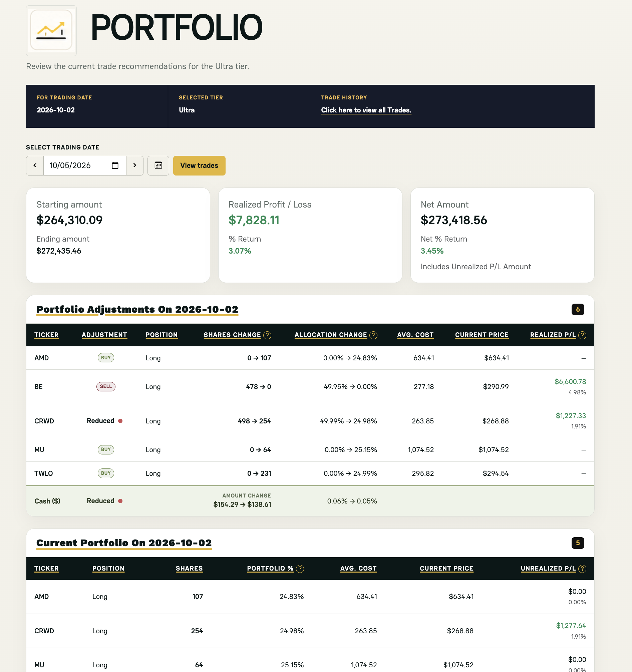Viewport: 632px width, 672px height.
Task: Click the BUY badge in TWLO row
Action: click(106, 473)
